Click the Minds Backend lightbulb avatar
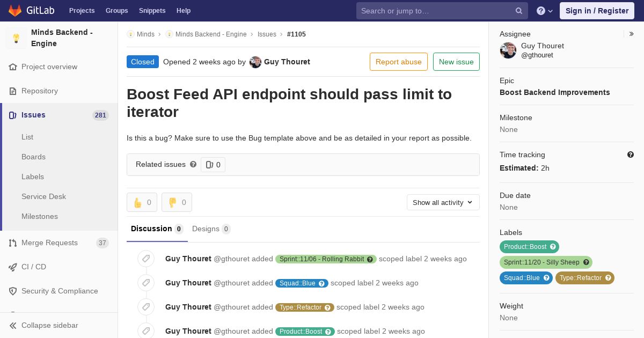This screenshot has width=644, height=338. [16, 38]
